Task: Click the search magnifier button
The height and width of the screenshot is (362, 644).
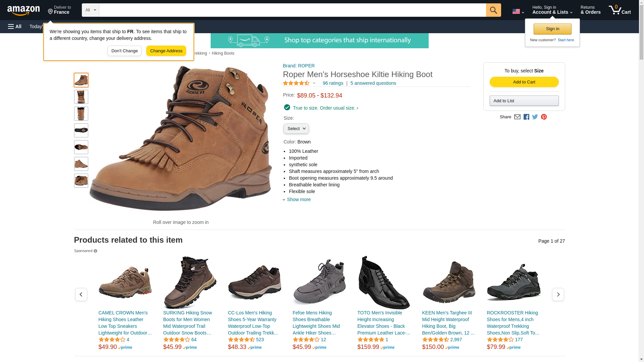Action: [x=493, y=10]
